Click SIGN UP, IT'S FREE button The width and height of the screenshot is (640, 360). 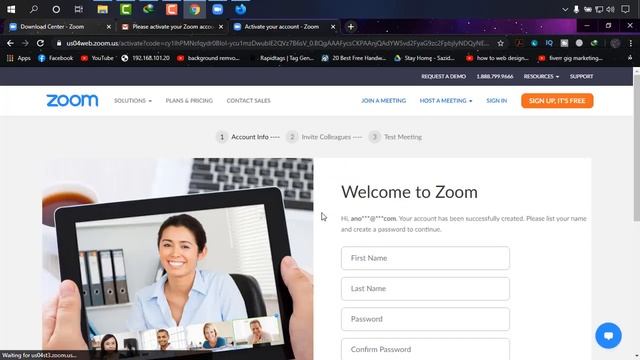(x=557, y=101)
